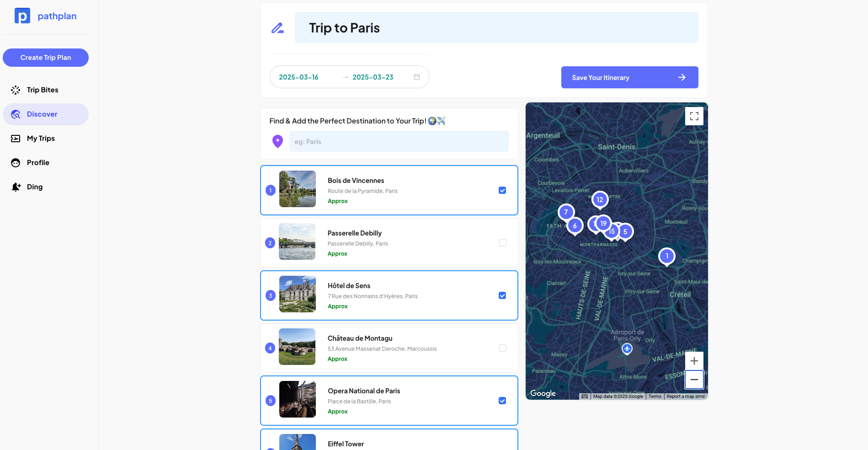The height and width of the screenshot is (450, 868).
Task: Click the destination search field
Action: [399, 141]
